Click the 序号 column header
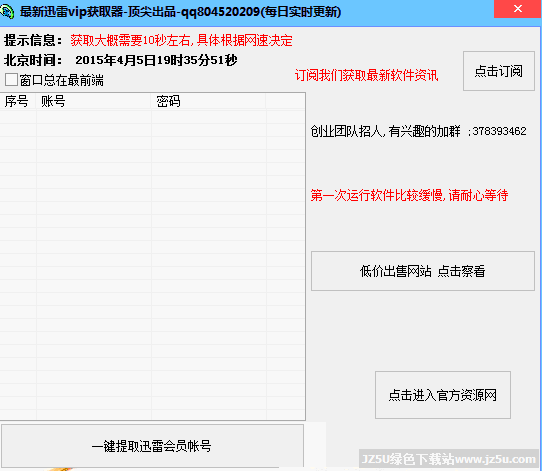Screen dimensions: 542x471 (x=18, y=101)
